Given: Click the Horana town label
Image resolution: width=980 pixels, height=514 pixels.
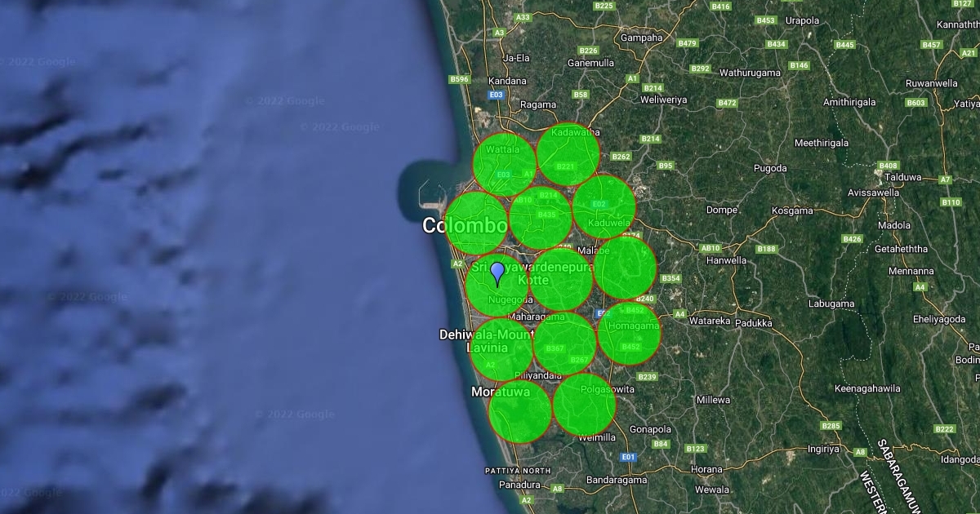Looking at the screenshot, I should [706, 469].
